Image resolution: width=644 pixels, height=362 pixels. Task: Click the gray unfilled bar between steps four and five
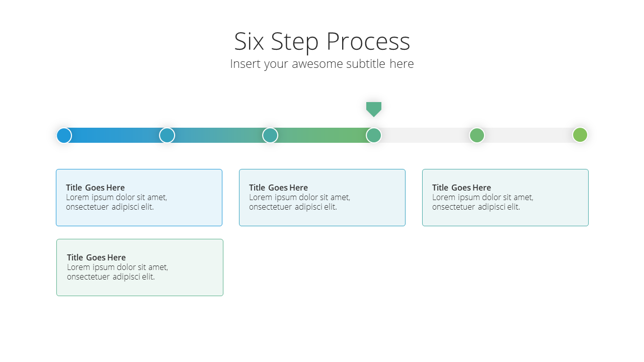(x=425, y=135)
